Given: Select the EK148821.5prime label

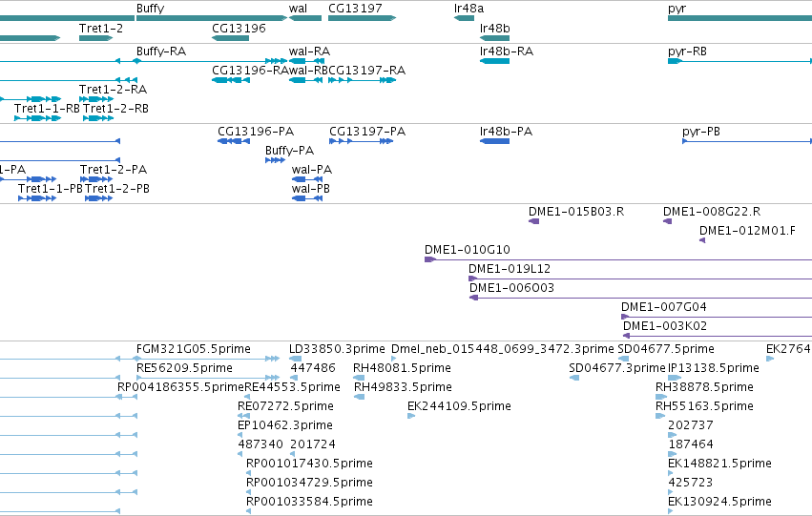Looking at the screenshot, I should pos(719,464).
